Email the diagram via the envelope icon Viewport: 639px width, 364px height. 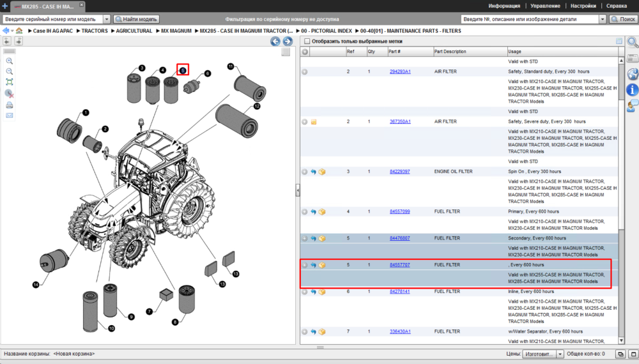9,116
